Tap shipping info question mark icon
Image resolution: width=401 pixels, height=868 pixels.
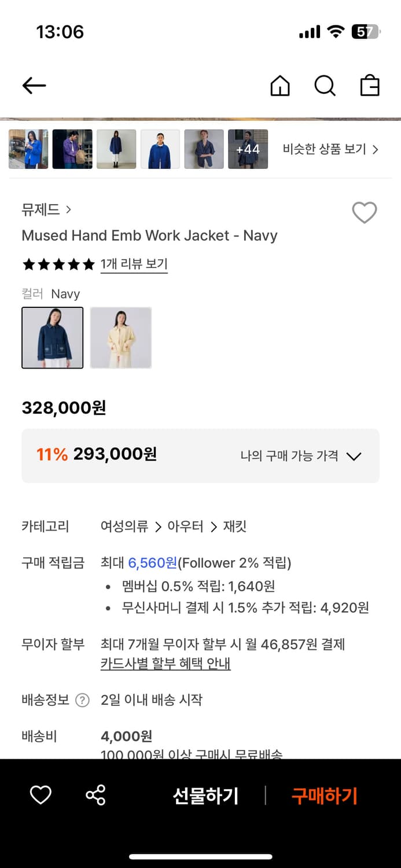tap(82, 700)
